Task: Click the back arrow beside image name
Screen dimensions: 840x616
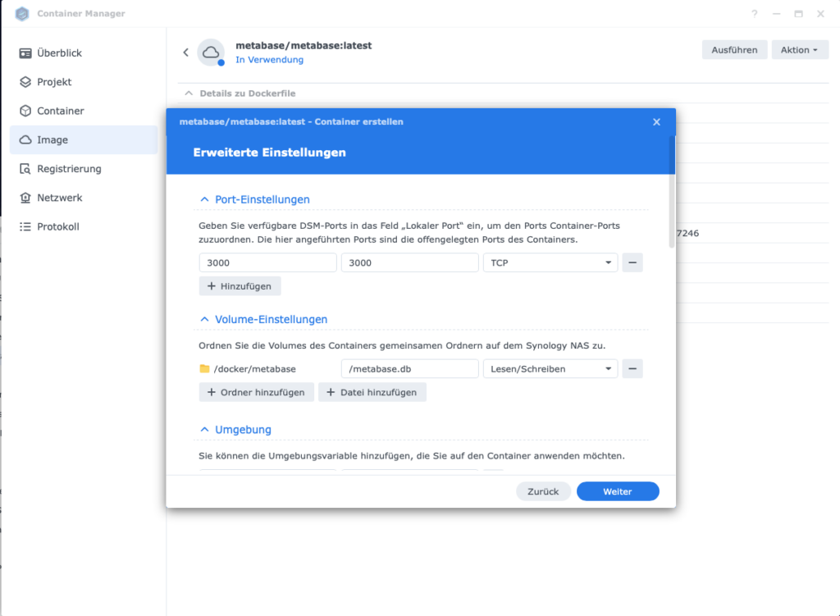Action: 185,52
